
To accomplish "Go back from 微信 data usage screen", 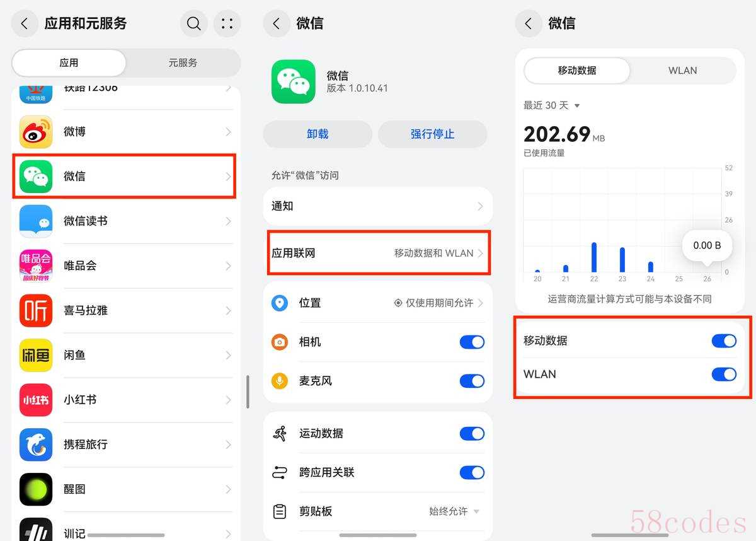I will (529, 24).
